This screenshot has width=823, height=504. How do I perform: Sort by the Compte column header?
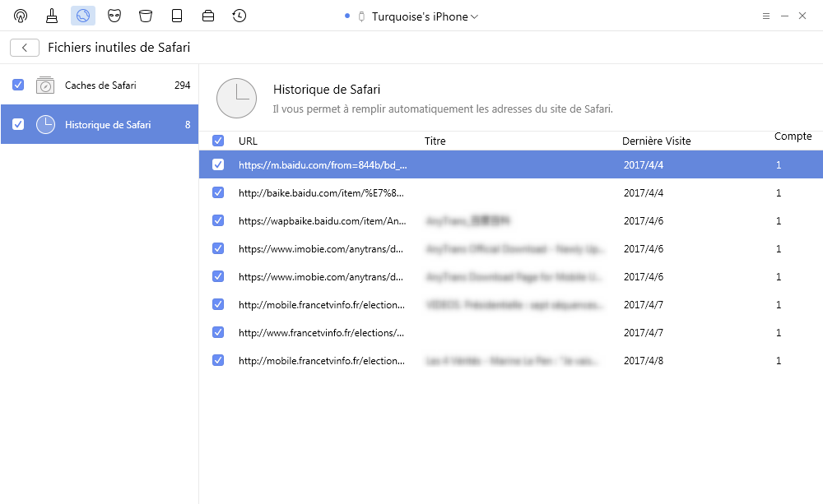coord(793,136)
